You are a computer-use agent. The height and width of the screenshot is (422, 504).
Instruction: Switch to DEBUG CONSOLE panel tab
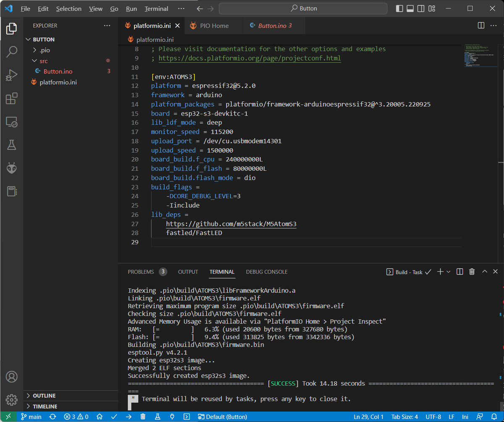267,272
